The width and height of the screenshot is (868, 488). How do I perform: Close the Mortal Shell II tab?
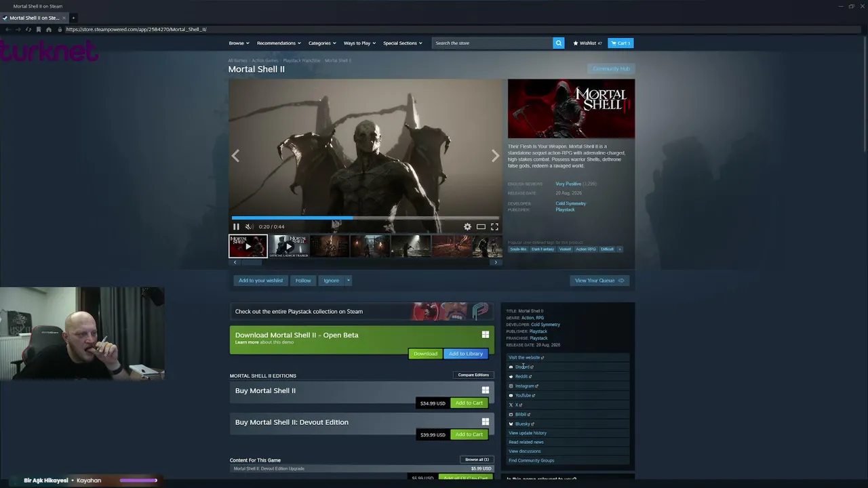click(x=64, y=18)
